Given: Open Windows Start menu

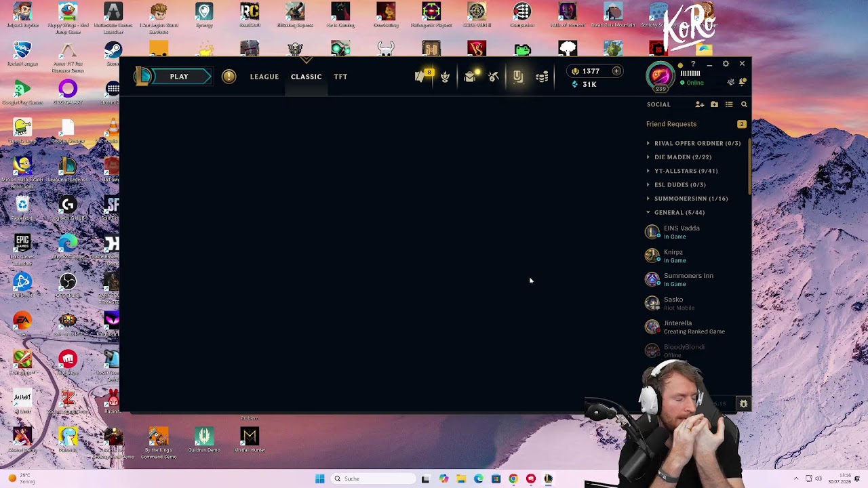Looking at the screenshot, I should pos(320,479).
